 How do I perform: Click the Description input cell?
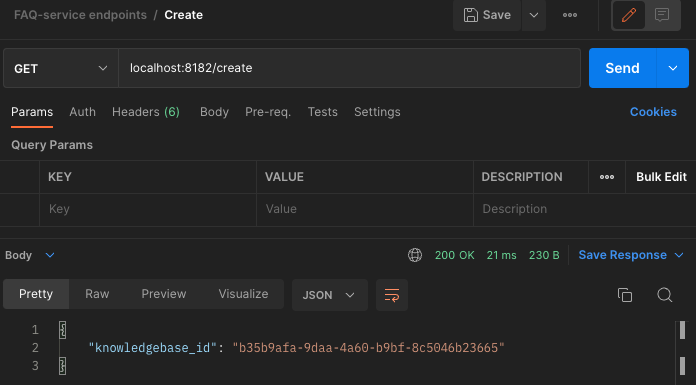(x=585, y=209)
